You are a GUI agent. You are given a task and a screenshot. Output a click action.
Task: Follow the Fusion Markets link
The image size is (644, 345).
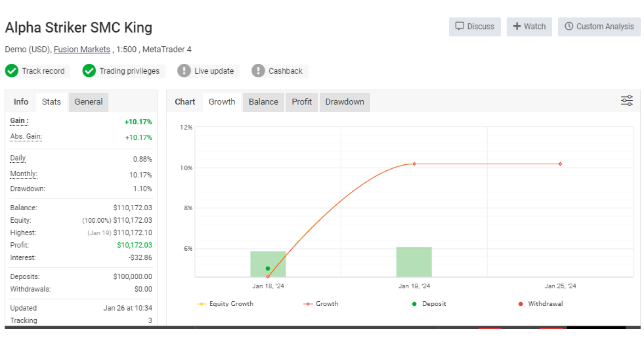pos(82,49)
